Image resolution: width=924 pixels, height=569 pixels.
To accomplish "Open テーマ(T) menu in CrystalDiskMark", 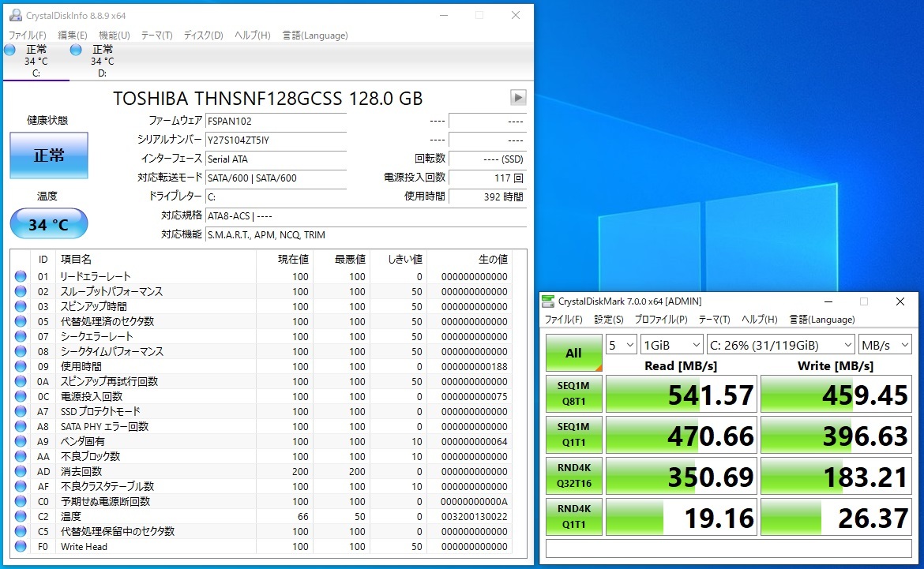I will click(714, 320).
